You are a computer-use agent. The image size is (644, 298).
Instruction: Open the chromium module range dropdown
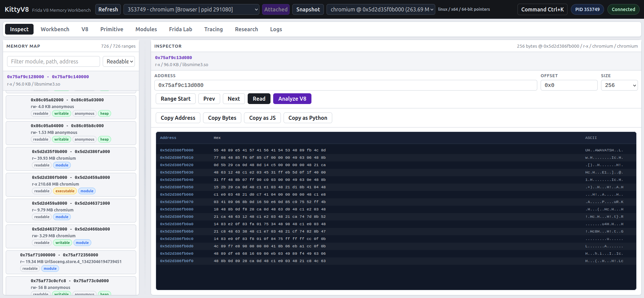[381, 9]
